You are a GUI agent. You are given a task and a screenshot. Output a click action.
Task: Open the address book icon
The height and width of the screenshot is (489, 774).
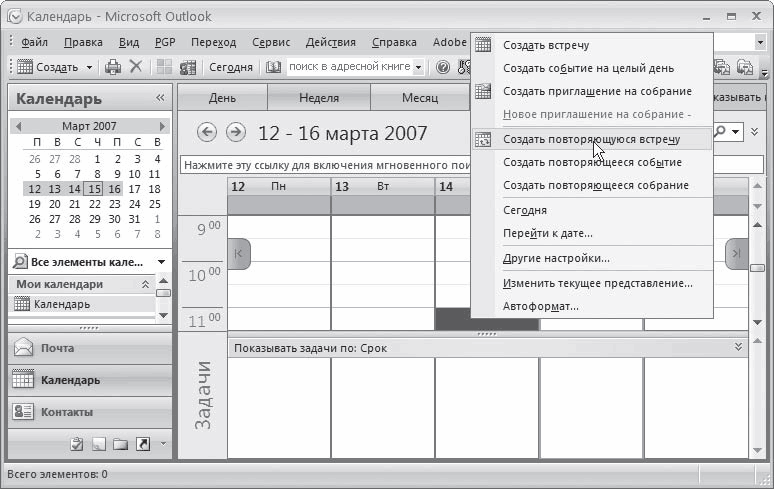(273, 67)
